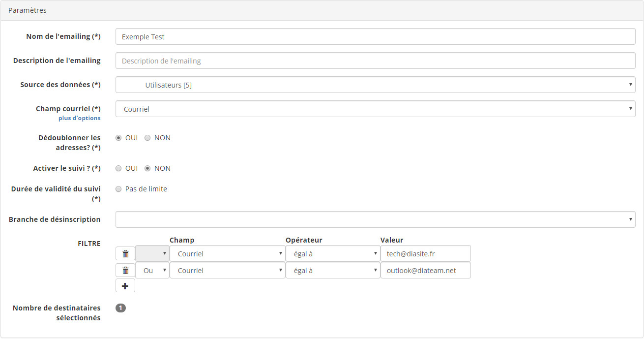The width and height of the screenshot is (644, 339).
Task: Focus the Description de l'emailing field
Action: point(375,61)
